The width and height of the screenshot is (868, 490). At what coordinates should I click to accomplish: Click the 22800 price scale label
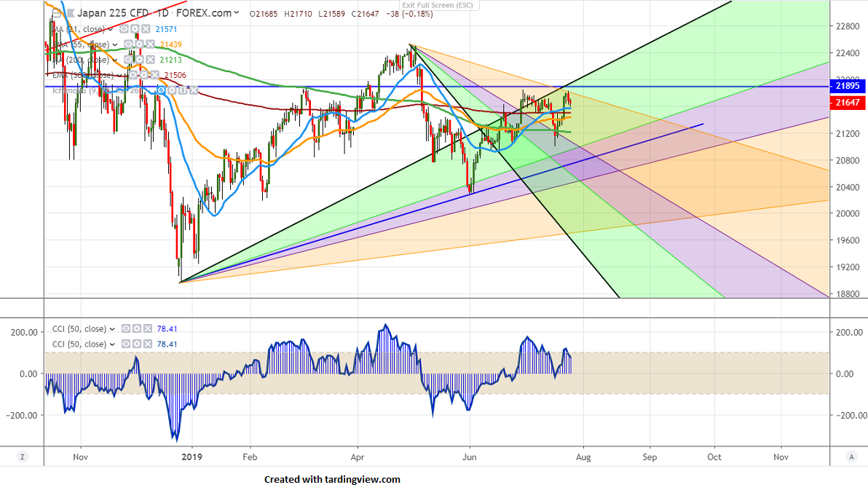[848, 26]
